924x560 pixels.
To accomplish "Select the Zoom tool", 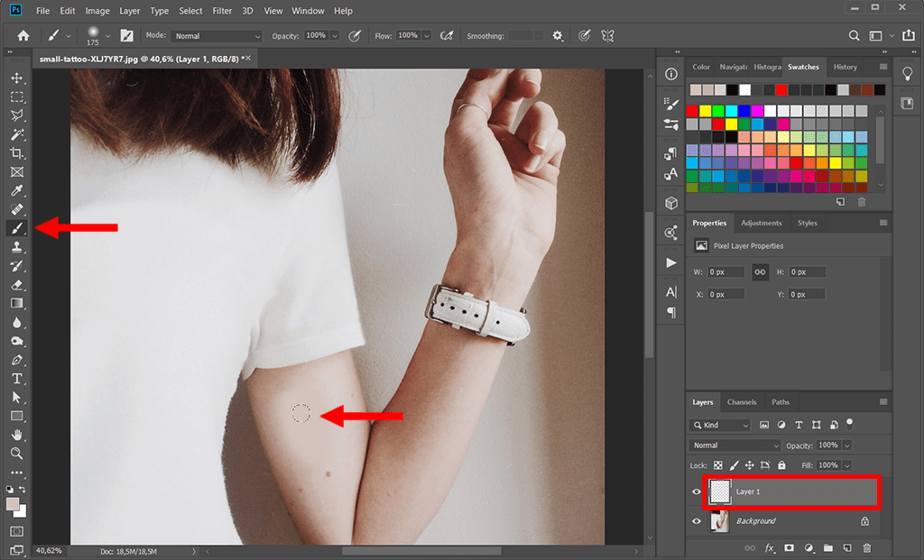I will point(16,454).
